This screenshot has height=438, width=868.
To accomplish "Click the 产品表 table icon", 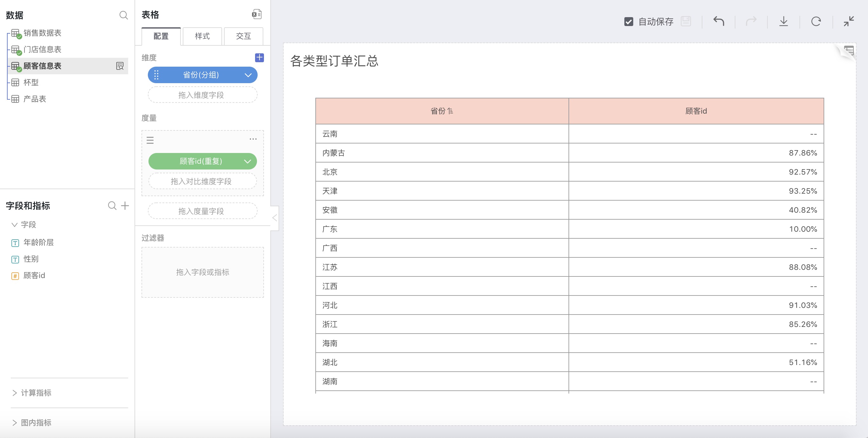I will click(15, 99).
